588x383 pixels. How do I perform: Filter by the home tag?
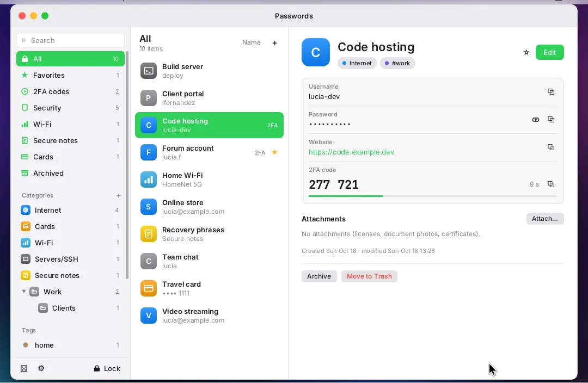70,345
